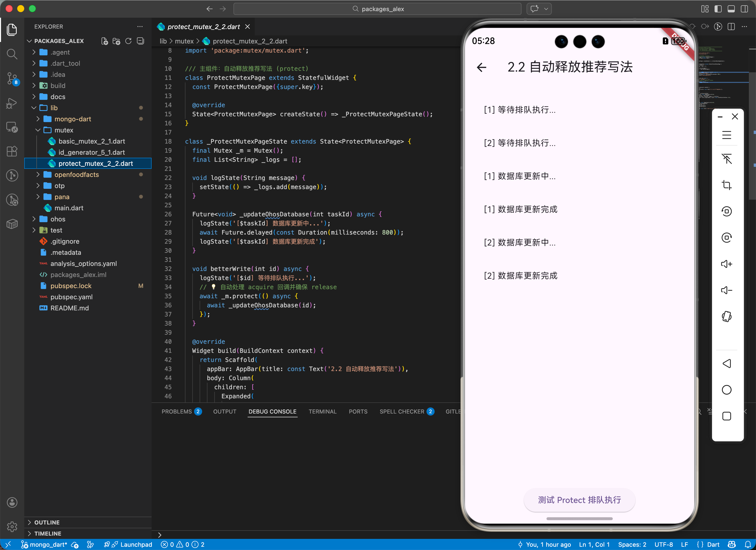Click New File icon in explorer header
Image resolution: width=756 pixels, height=550 pixels.
click(104, 41)
